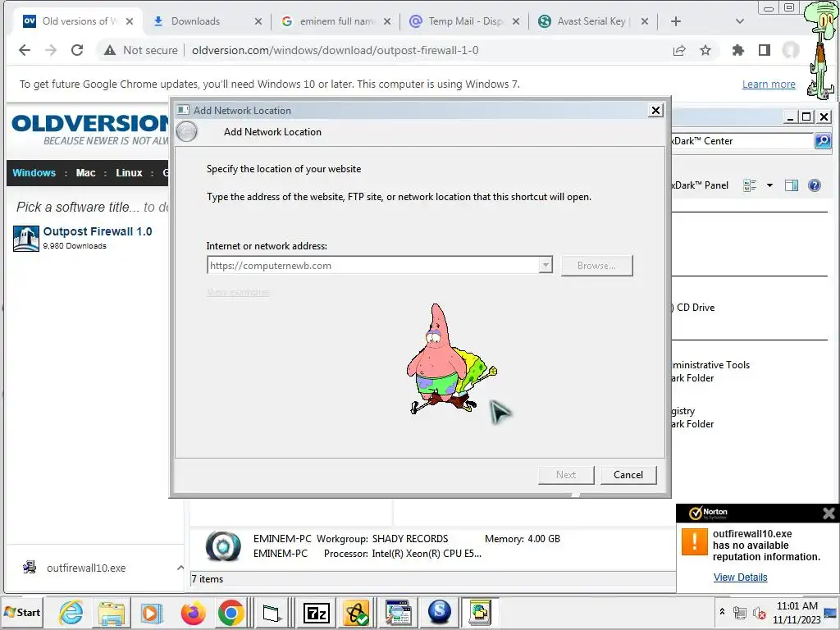Open Chrome extensions puzzle icon
The image size is (840, 630).
point(738,50)
